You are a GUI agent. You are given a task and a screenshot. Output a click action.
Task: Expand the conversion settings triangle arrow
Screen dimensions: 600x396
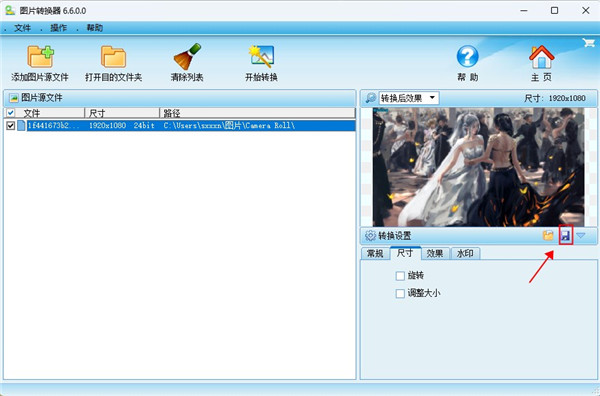click(581, 235)
